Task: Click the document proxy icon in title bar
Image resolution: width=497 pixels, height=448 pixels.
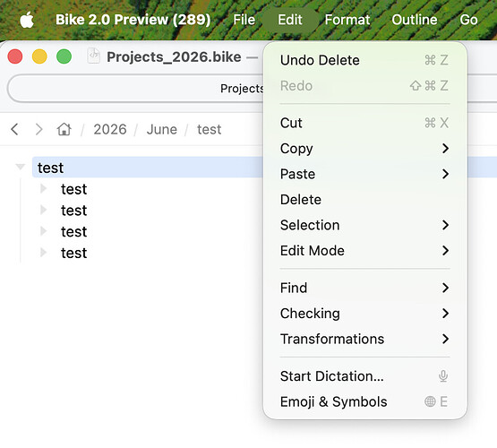Action: [93, 56]
